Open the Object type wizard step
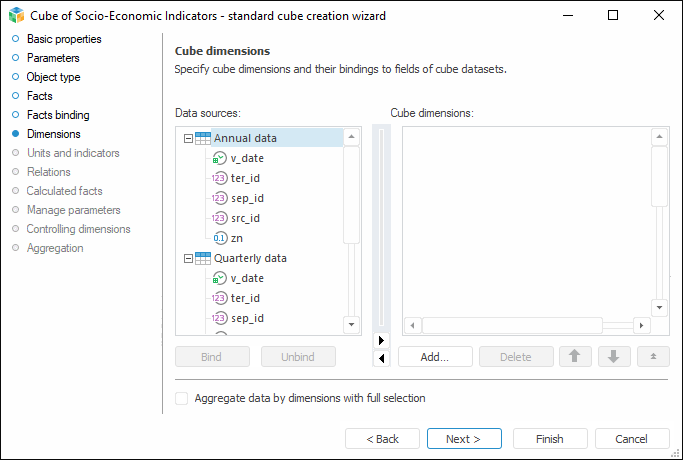683x460 pixels. point(53,77)
